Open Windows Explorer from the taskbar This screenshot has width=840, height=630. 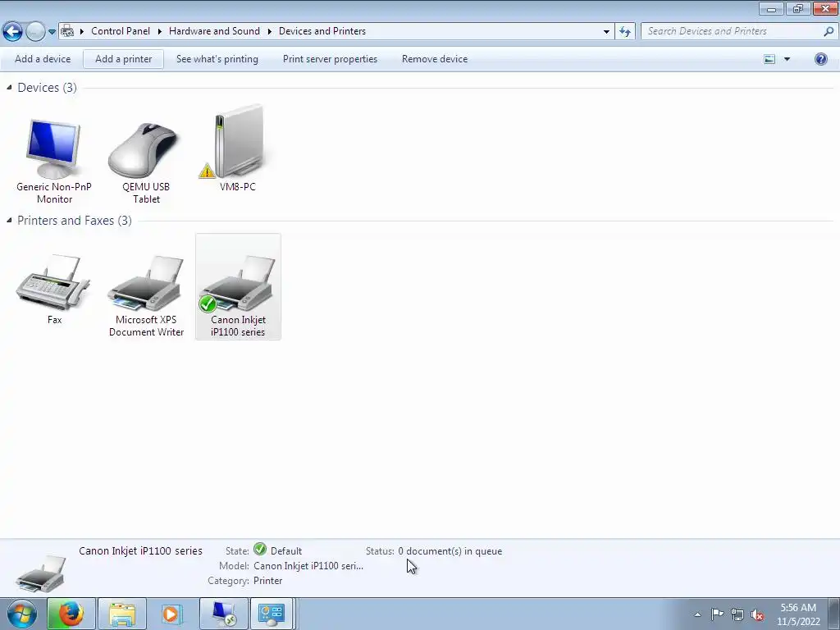[122, 614]
